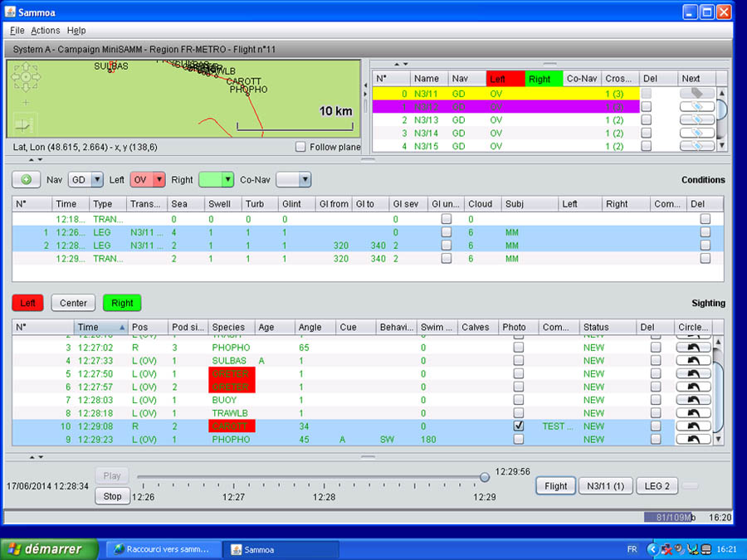The image size is (747, 560).
Task: Check Del box for BUOY sighting
Action: tap(656, 400)
